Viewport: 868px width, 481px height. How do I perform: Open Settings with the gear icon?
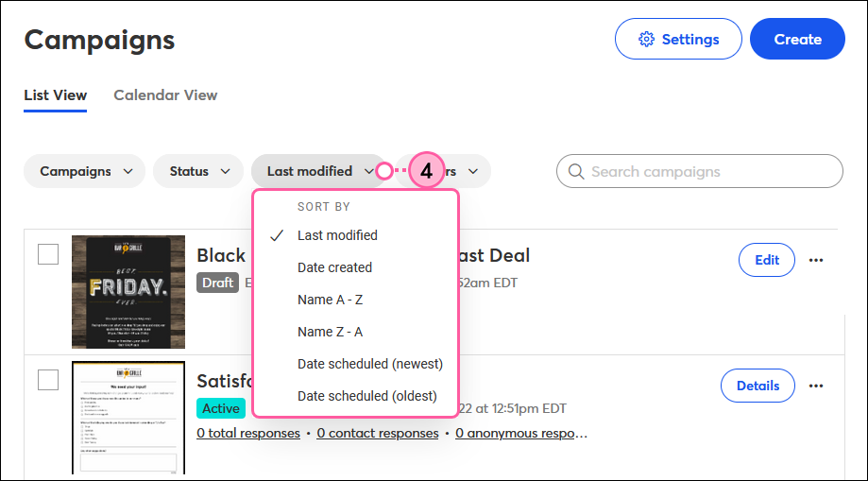(x=678, y=39)
